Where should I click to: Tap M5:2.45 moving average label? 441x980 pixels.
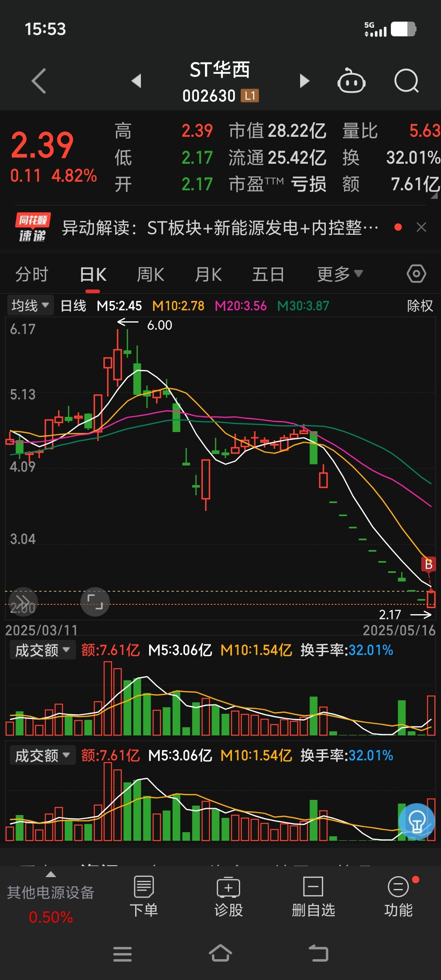[x=119, y=305]
